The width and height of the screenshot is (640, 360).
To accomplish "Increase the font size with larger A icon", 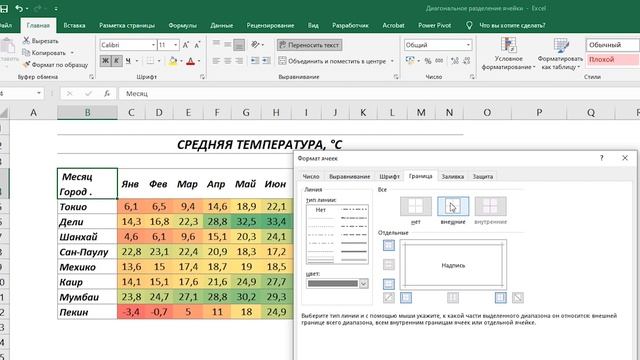I will click(186, 45).
